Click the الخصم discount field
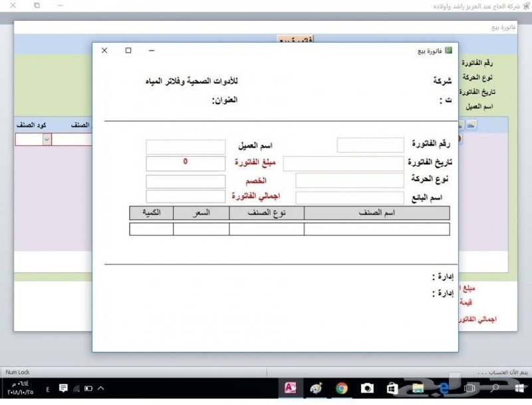This screenshot has width=532, height=405. pyautogui.click(x=186, y=181)
